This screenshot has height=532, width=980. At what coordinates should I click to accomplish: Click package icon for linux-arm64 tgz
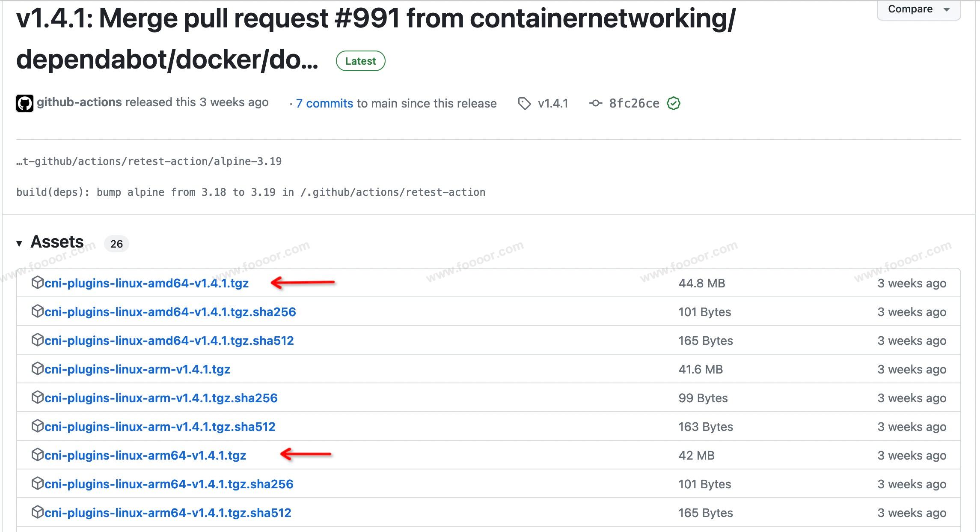38,455
